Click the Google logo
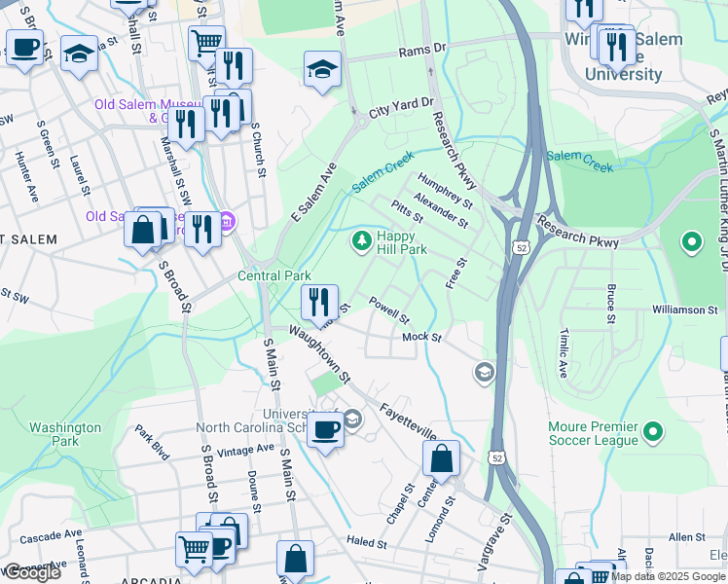Image resolution: width=728 pixels, height=584 pixels. (x=31, y=572)
